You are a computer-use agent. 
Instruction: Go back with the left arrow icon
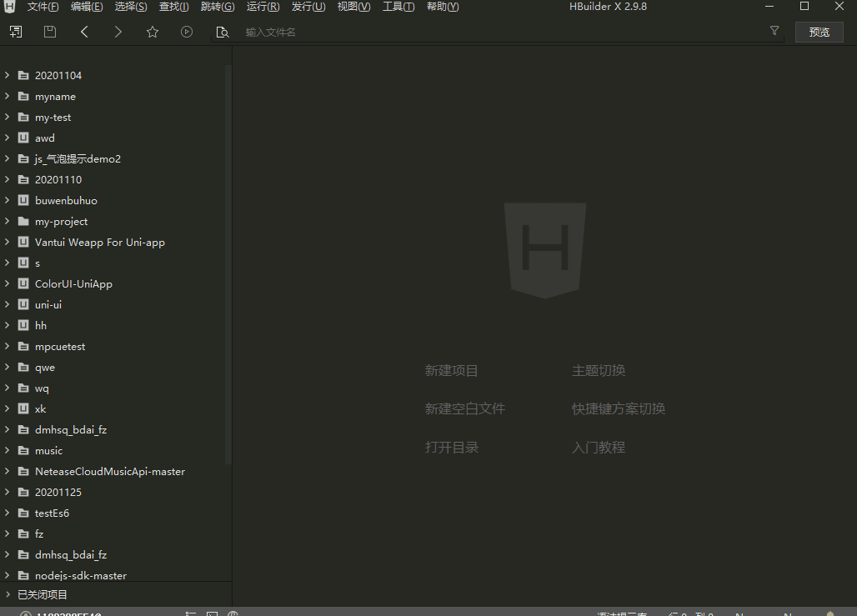pos(84,32)
